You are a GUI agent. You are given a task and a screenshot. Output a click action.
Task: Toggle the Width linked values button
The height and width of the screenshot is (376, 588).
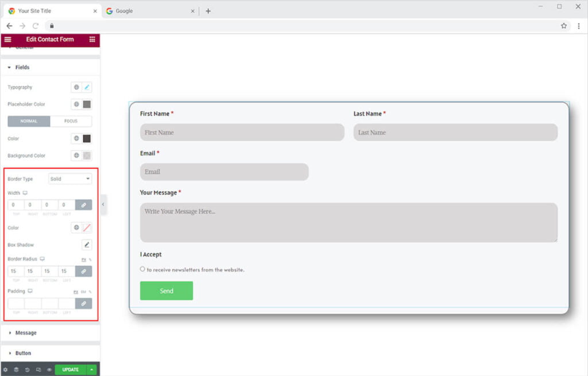coord(83,205)
